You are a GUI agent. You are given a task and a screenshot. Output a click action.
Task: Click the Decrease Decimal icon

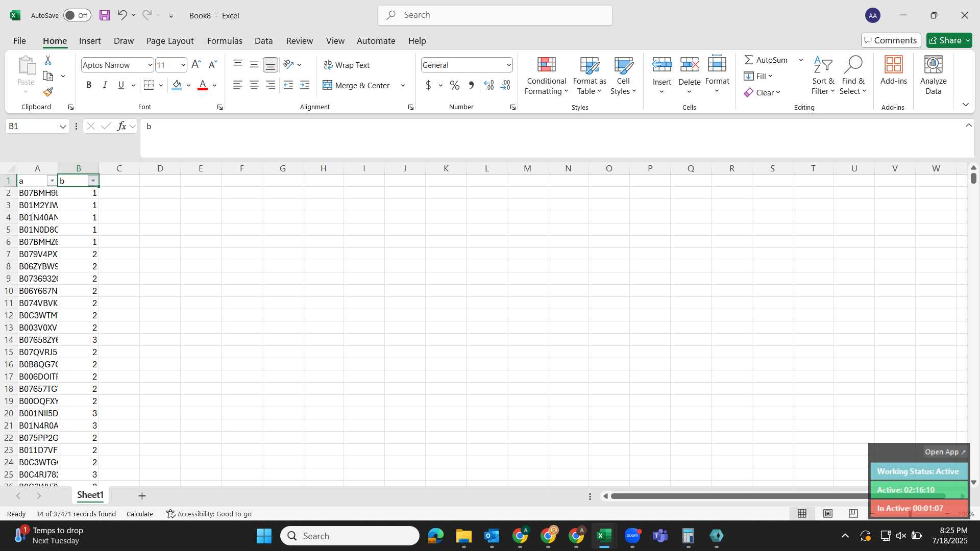pos(505,85)
